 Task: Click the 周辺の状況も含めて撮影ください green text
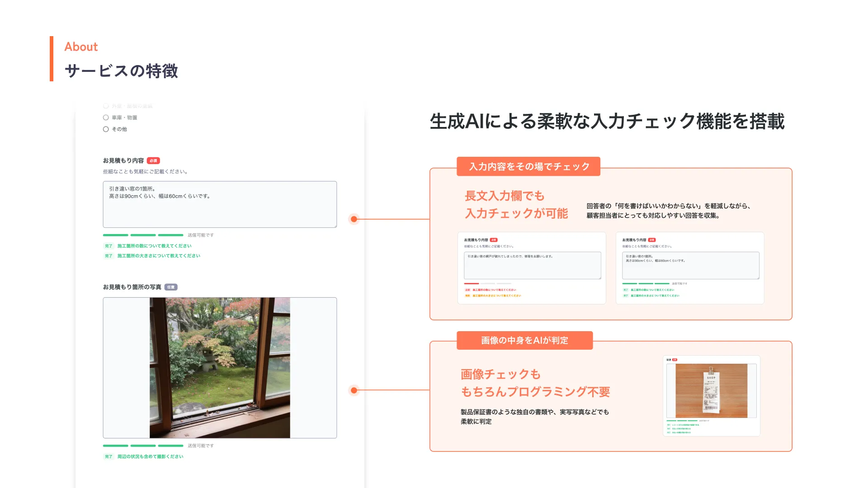pyautogui.click(x=150, y=457)
